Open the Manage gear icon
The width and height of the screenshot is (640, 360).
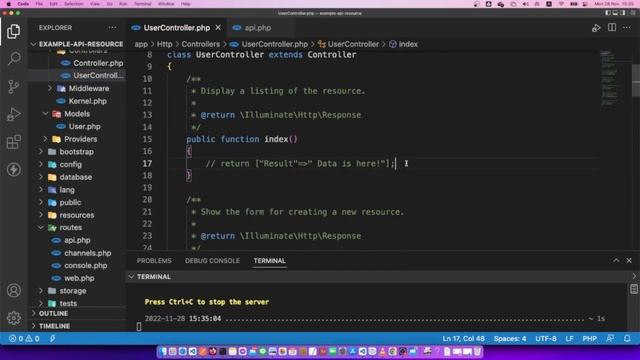coord(13,318)
